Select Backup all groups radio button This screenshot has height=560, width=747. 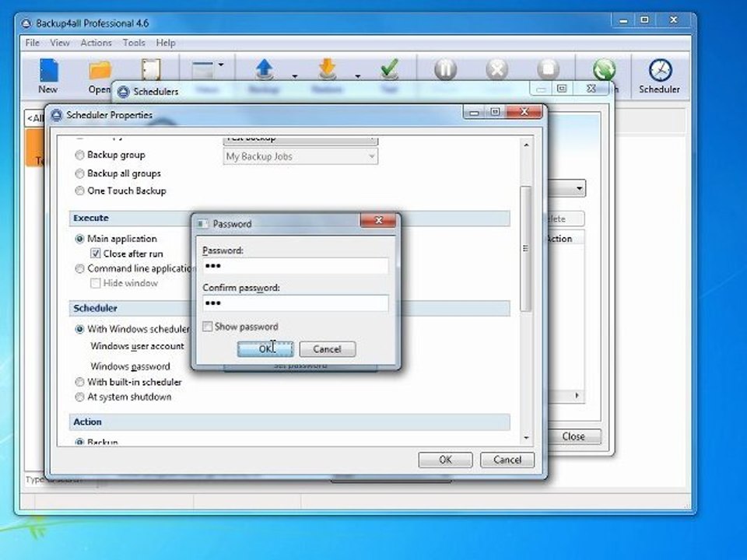click(79, 173)
